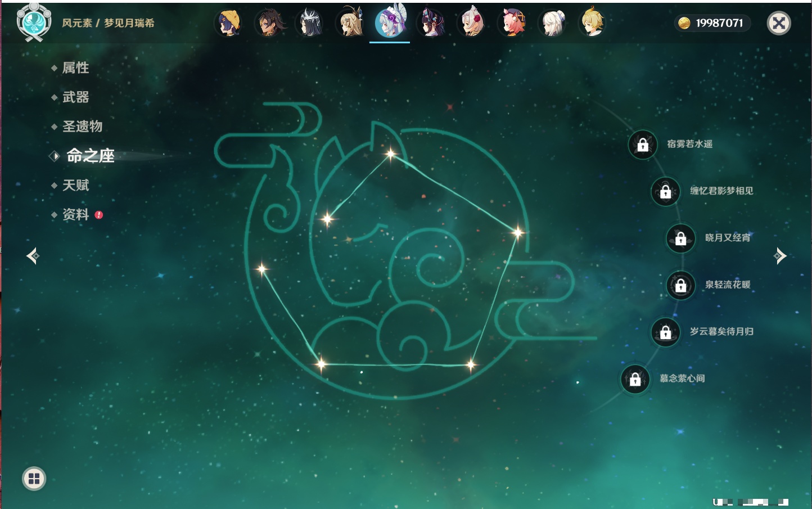Click the 晓月又经宵 constellation label

pos(728,237)
